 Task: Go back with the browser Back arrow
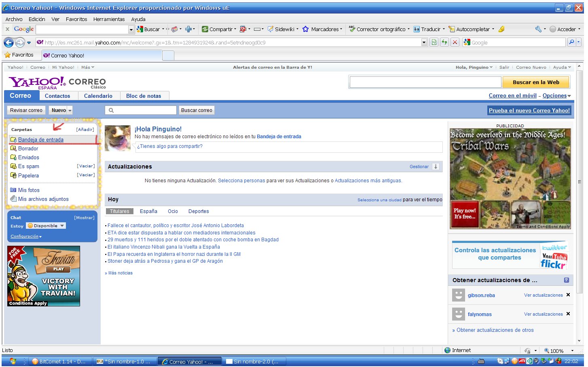(x=8, y=42)
